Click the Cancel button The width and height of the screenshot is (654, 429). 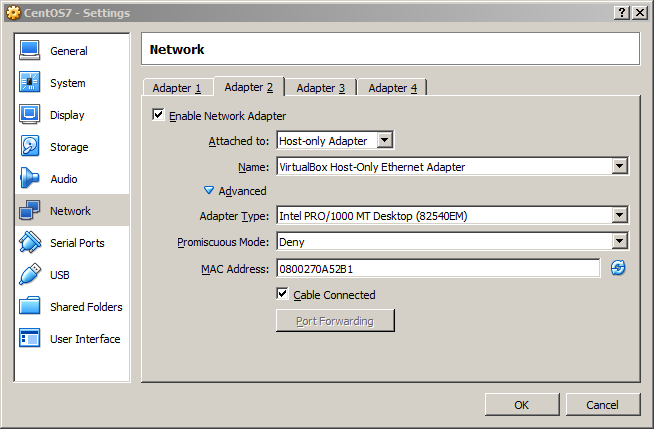coord(603,404)
